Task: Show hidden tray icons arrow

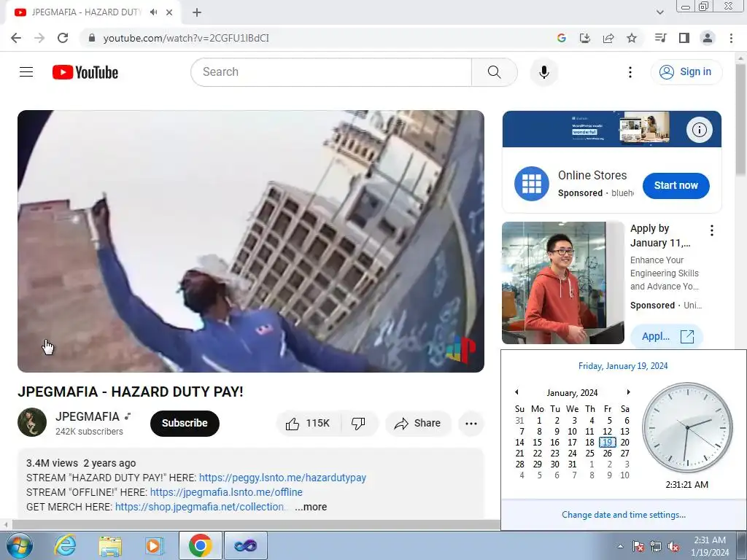Action: click(x=620, y=546)
